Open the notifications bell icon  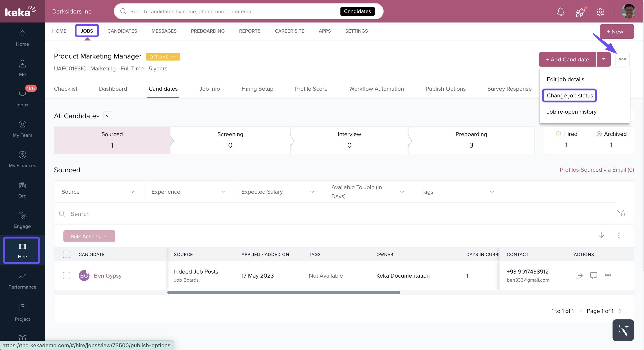pos(561,11)
